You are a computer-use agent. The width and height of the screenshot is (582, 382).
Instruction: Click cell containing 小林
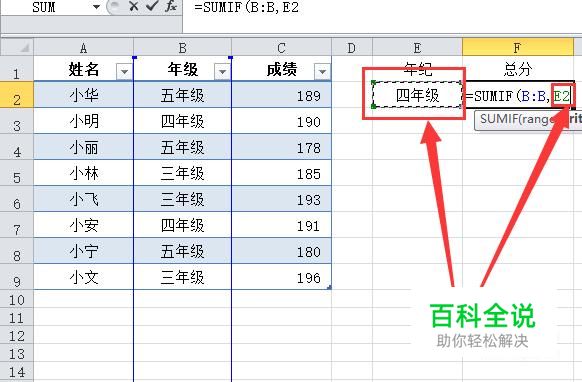(84, 173)
